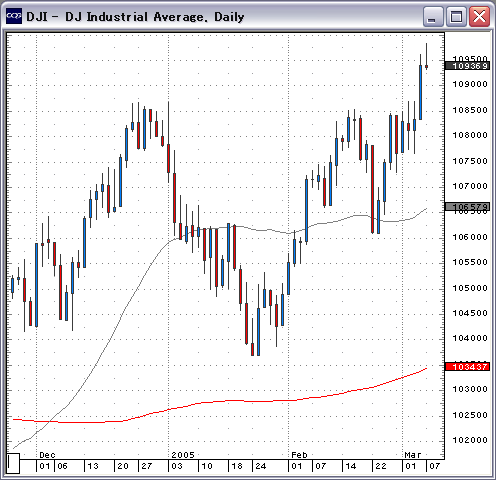Maximize the DJI chart window
Viewport: 496px width, 480px height.
456,16
